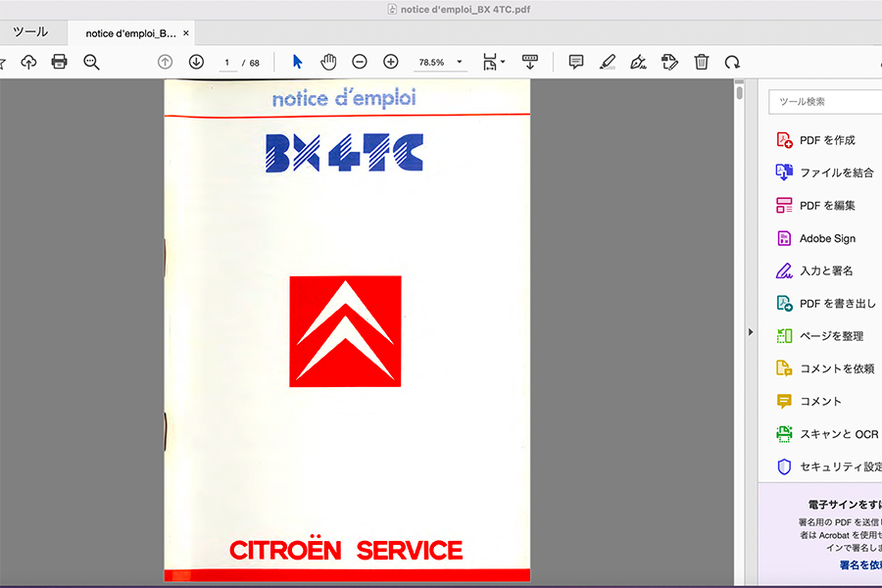Click the trash delete icon
This screenshot has width=882, height=588.
[701, 62]
